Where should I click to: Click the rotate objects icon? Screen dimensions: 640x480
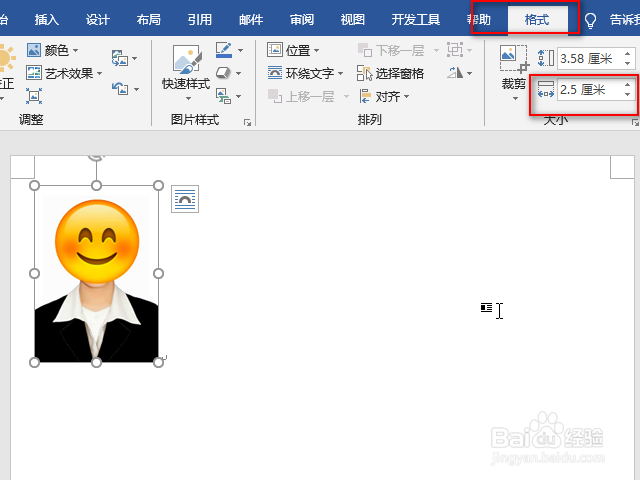tap(455, 73)
